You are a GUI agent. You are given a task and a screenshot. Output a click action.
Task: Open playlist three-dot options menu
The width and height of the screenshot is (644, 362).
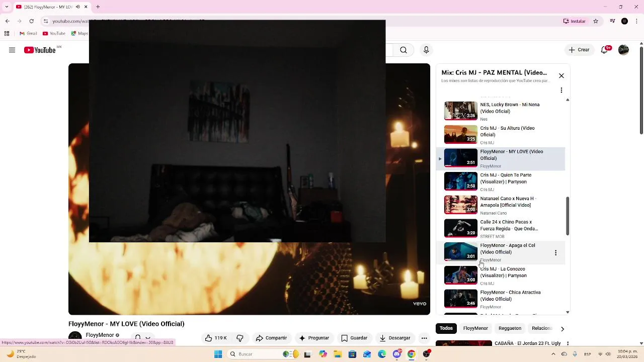click(x=561, y=90)
